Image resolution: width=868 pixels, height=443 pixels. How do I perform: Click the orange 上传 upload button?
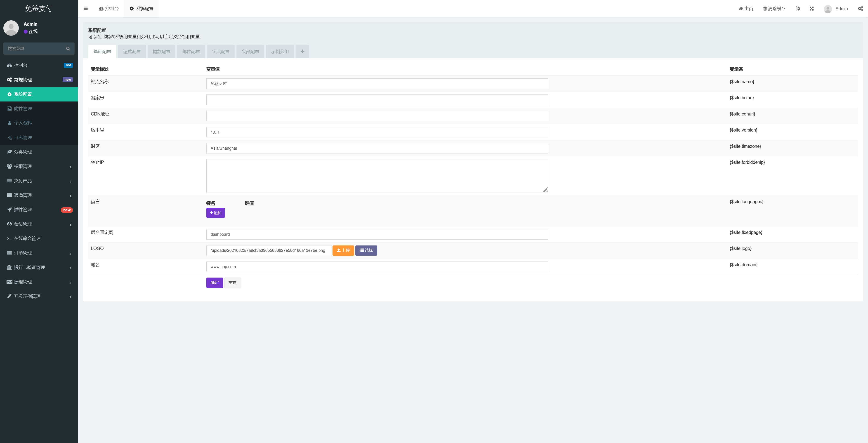coord(343,250)
